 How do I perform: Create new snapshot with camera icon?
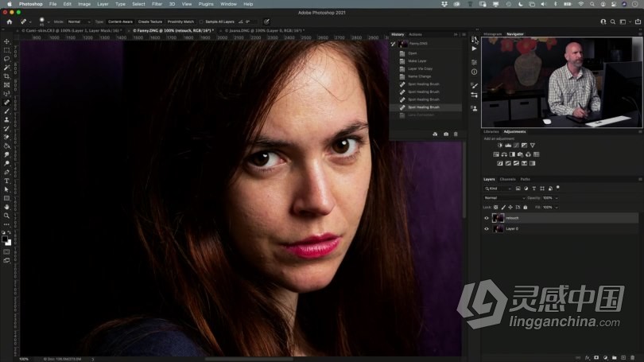tap(445, 134)
